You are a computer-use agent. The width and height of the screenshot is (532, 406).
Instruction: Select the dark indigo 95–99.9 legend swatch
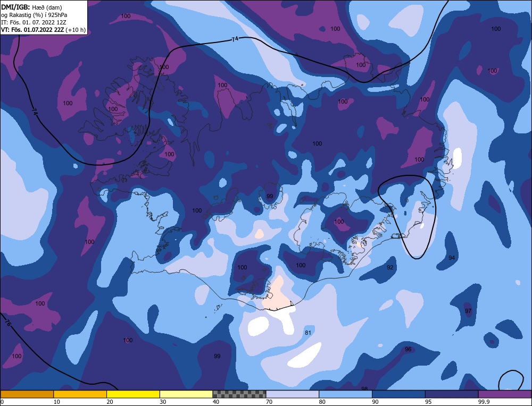click(x=452, y=394)
